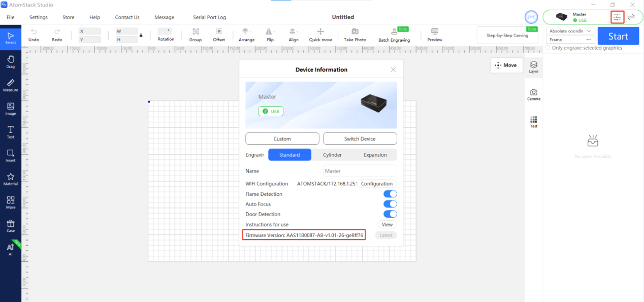
Task: Open the Settings menu
Action: click(x=39, y=17)
